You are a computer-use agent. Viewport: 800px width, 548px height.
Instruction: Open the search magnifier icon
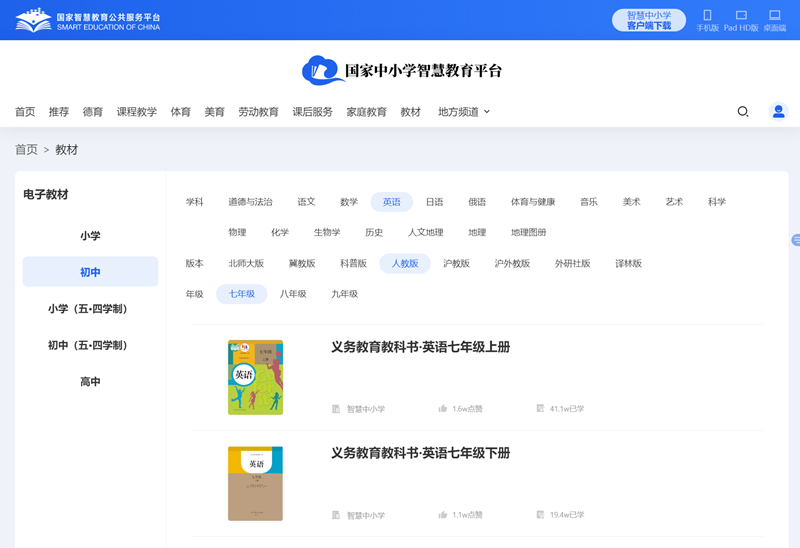pyautogui.click(x=743, y=111)
